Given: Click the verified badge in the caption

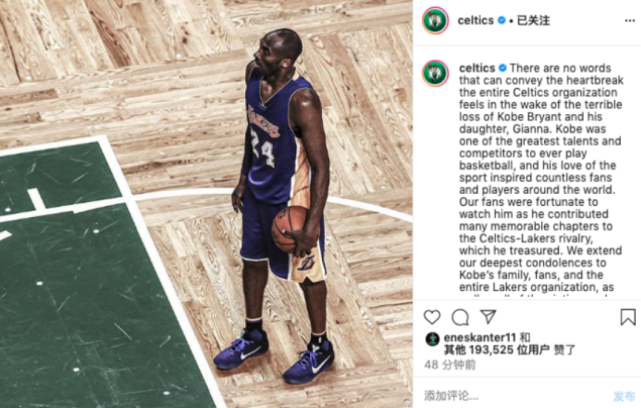Looking at the screenshot, I should 502,68.
